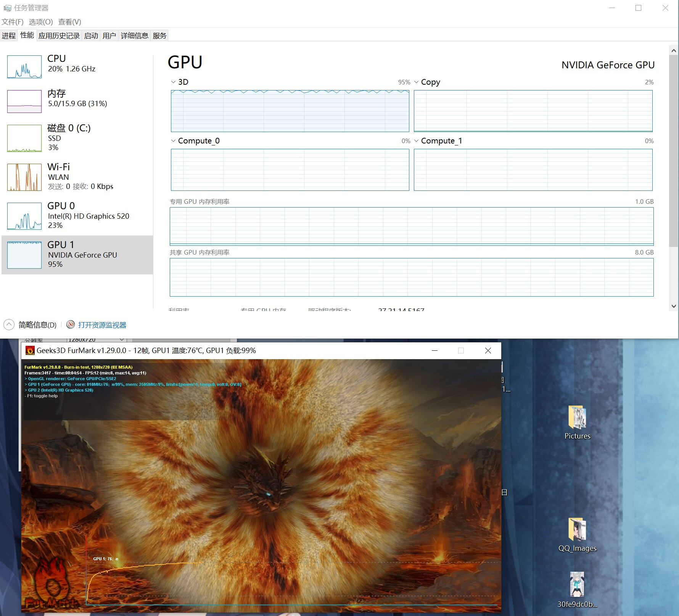Click the FurMark temperature curve graph
679x616 pixels.
[x=292, y=571]
